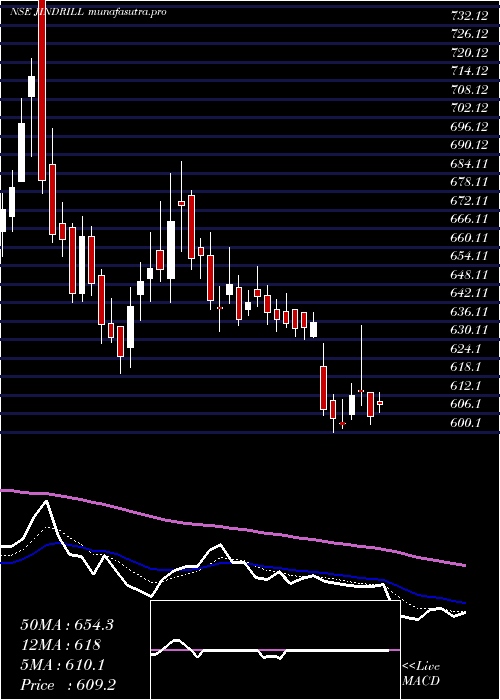Click the '12MA : 618' indicator value

(61, 645)
